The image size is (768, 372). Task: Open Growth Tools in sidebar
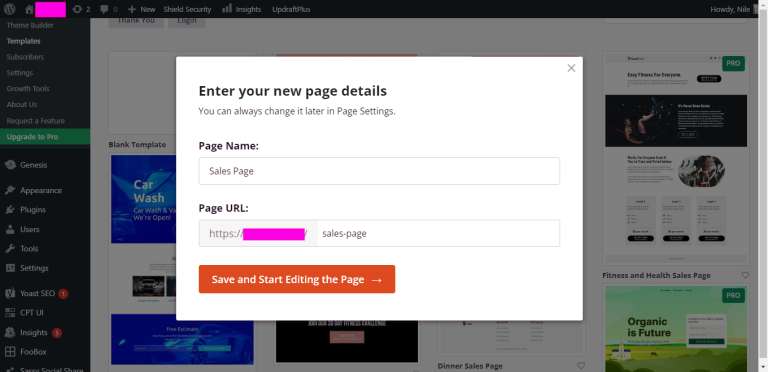[28, 89]
